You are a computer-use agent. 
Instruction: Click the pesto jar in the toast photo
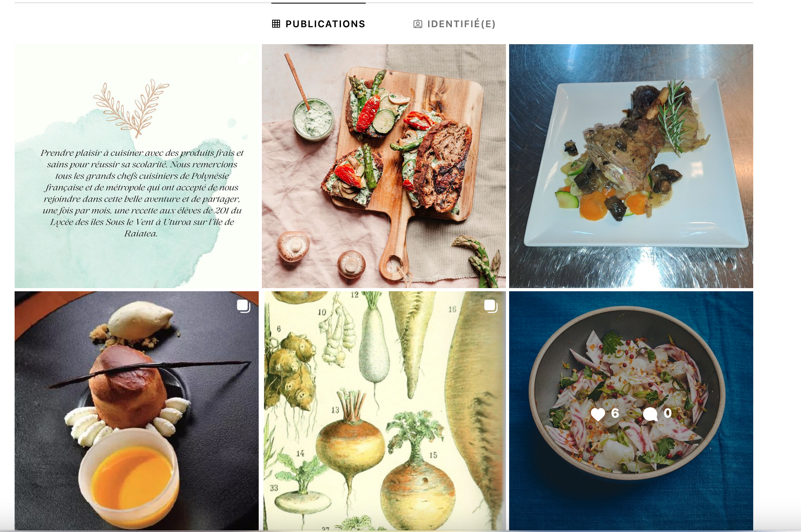[x=313, y=118]
